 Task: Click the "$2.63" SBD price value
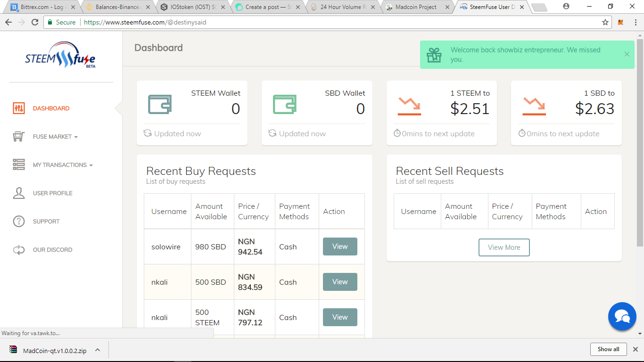[x=595, y=109]
